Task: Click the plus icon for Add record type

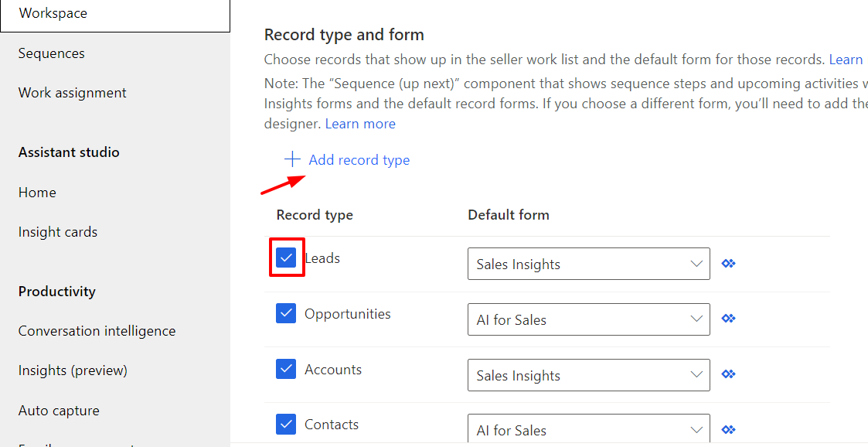Action: pyautogui.click(x=292, y=160)
